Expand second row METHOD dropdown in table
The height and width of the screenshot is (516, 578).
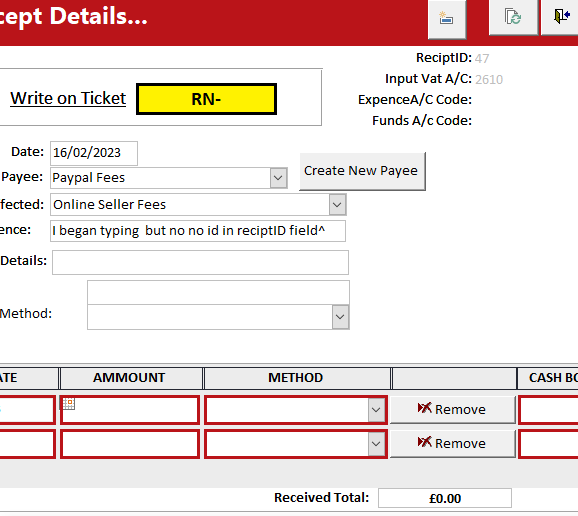click(x=376, y=443)
